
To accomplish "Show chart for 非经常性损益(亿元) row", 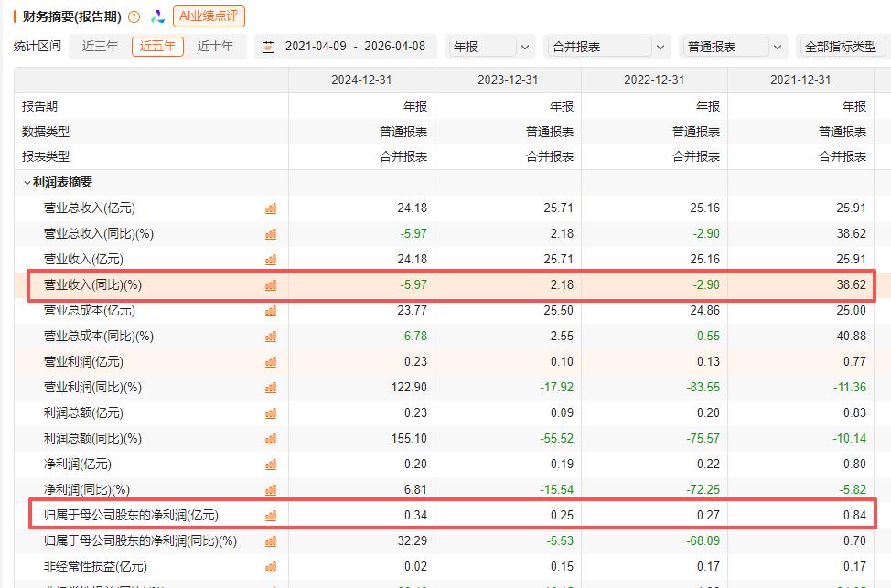I will (270, 567).
